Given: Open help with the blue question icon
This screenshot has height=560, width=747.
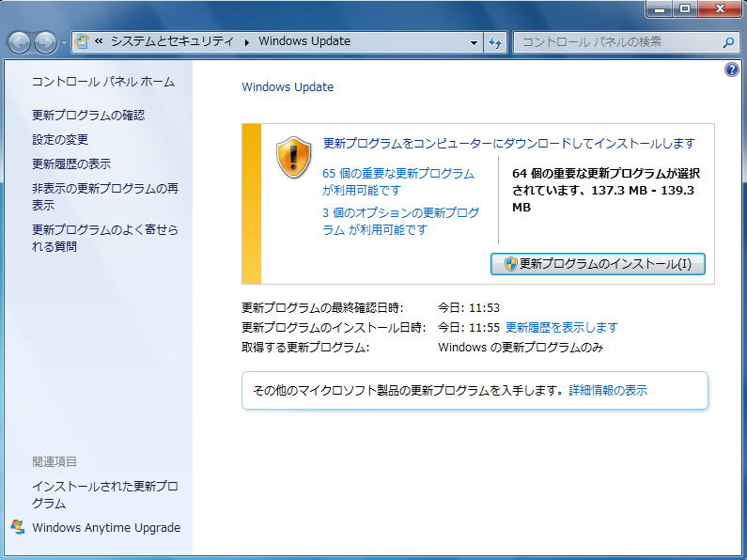Looking at the screenshot, I should tap(732, 70).
